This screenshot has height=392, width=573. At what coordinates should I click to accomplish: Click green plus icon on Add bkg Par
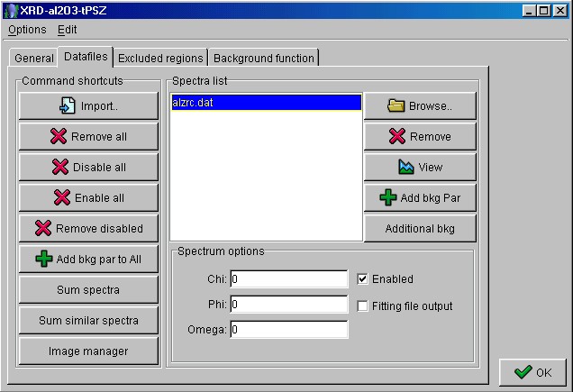pyautogui.click(x=388, y=198)
